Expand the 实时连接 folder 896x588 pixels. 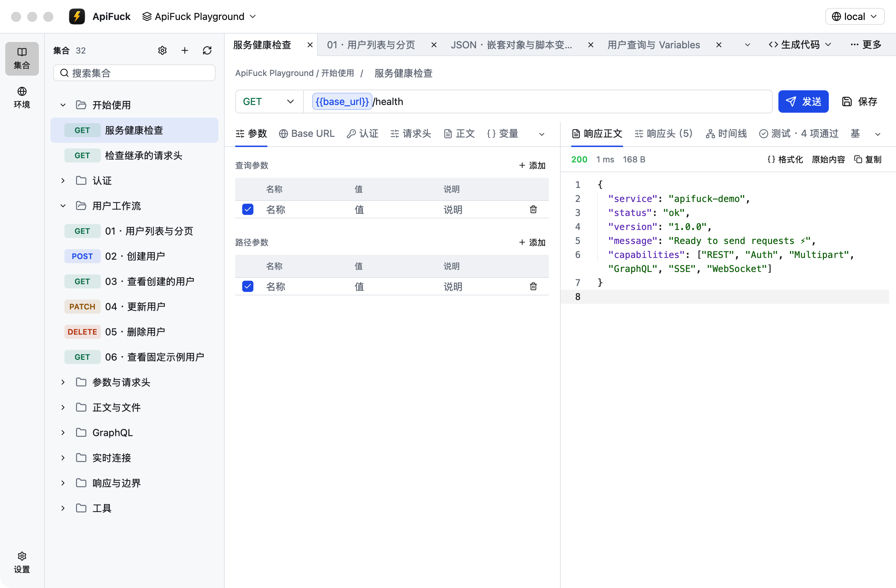[x=63, y=458]
